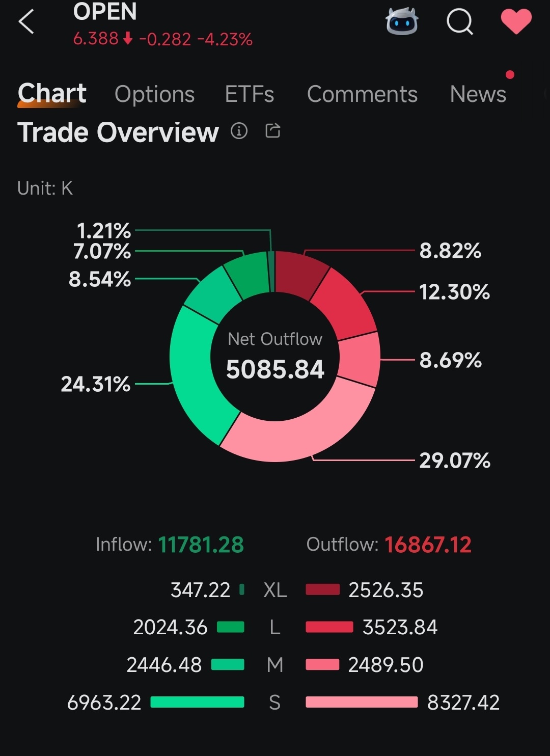Click the share icon beside Trade Overview

[273, 131]
